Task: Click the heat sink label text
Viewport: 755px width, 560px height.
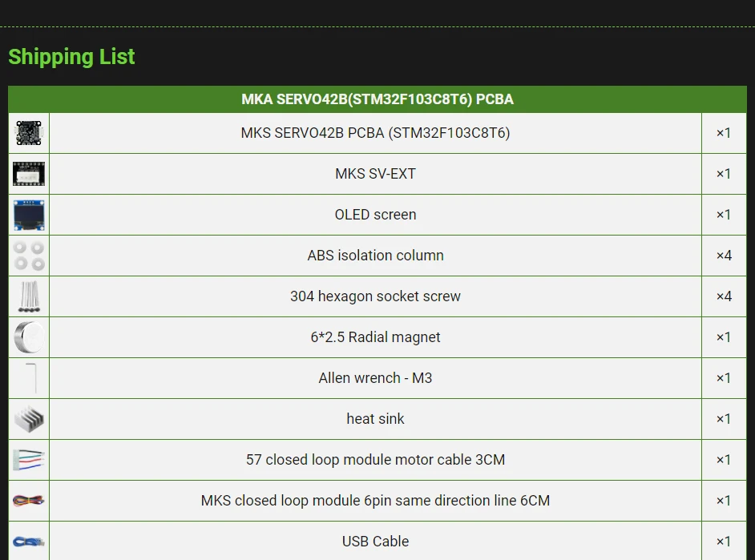Action: (375, 419)
